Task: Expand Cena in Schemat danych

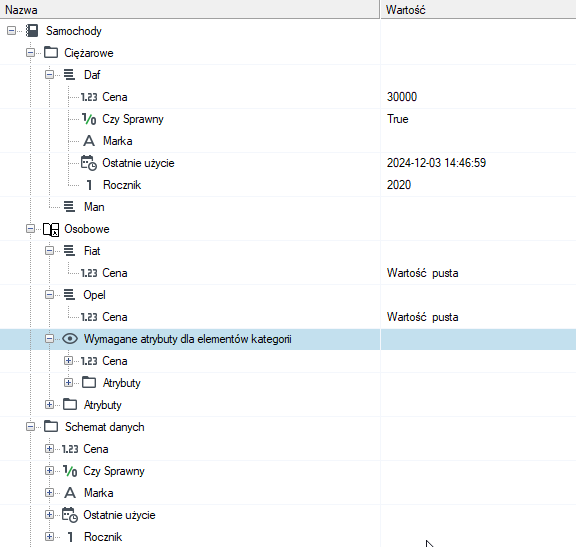Action: click(49, 449)
